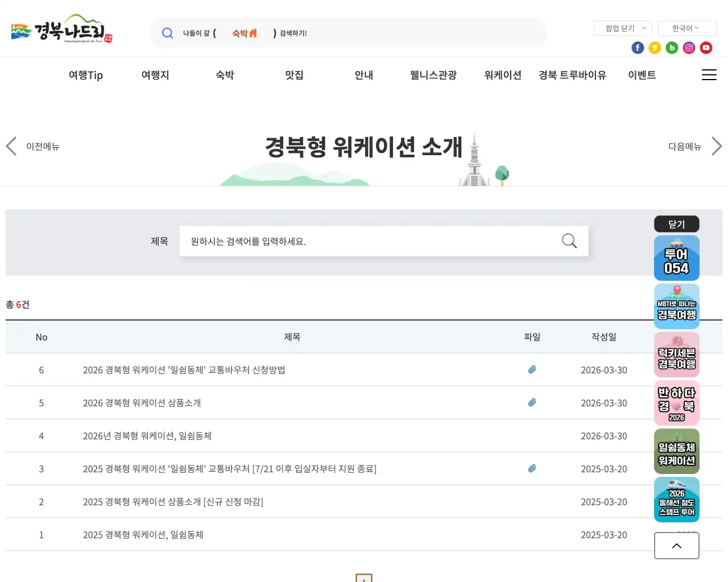Open the 워케이션 menu
This screenshot has width=728, height=582.
click(x=503, y=75)
